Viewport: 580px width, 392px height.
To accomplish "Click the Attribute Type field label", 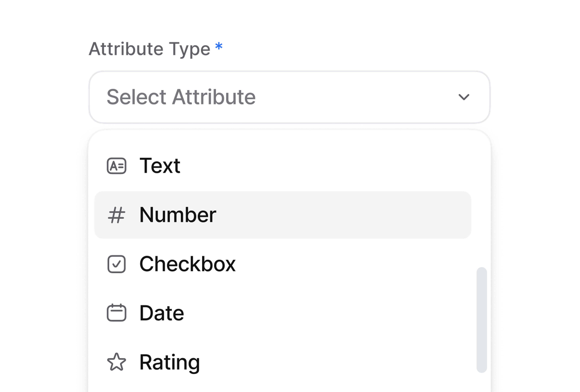I will point(150,49).
